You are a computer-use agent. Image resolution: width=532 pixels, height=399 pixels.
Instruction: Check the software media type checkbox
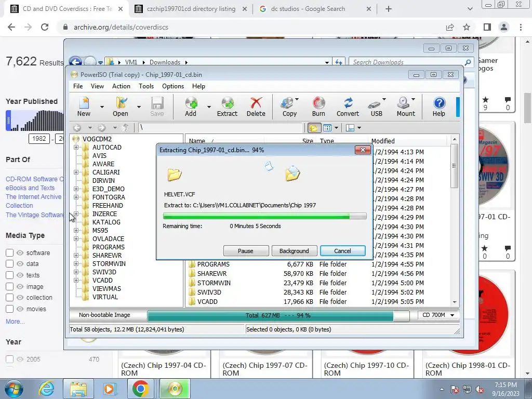pyautogui.click(x=9, y=253)
